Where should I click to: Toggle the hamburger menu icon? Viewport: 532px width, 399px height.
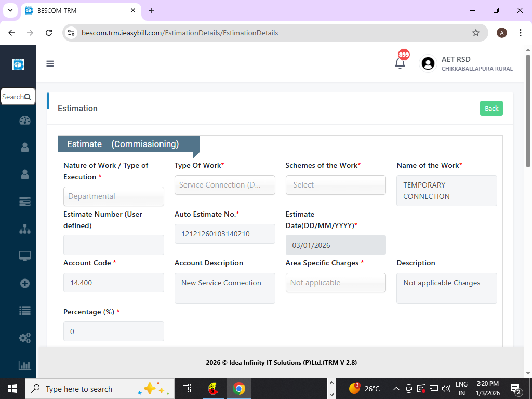50,63
